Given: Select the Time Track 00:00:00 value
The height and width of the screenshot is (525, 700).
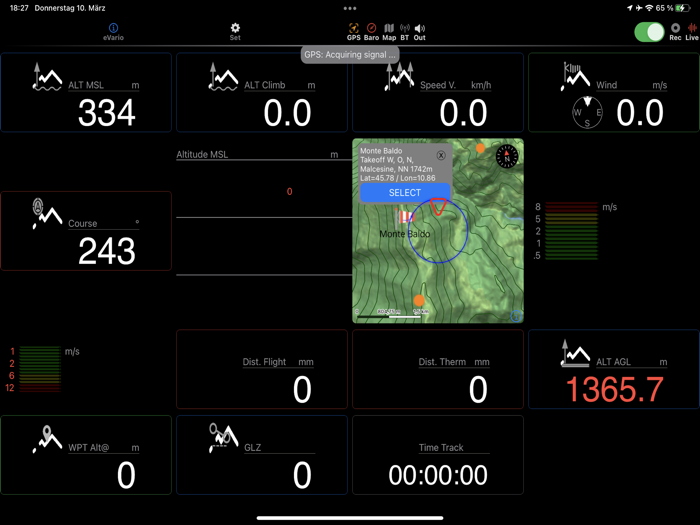Looking at the screenshot, I should click(438, 475).
